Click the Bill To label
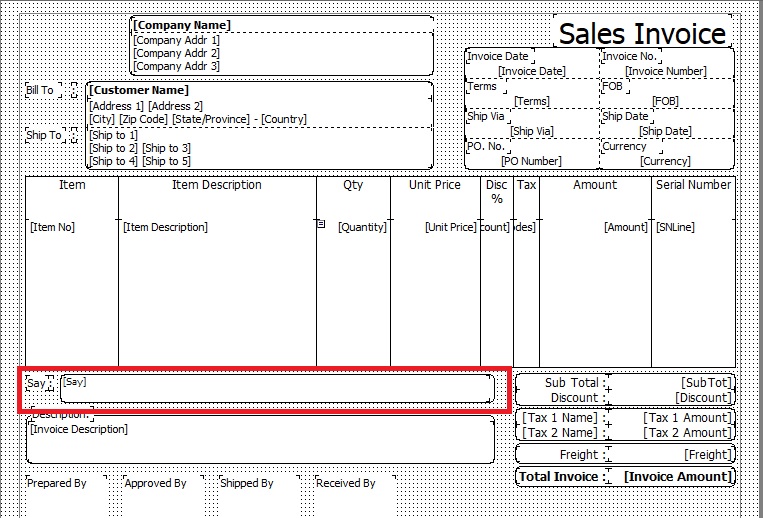 pyautogui.click(x=40, y=91)
